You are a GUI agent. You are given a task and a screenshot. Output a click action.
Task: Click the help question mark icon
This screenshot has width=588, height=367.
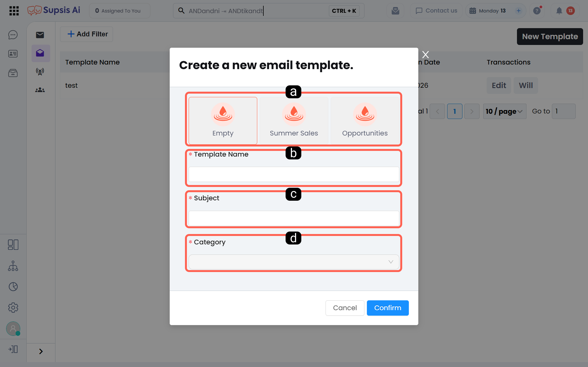click(x=537, y=11)
